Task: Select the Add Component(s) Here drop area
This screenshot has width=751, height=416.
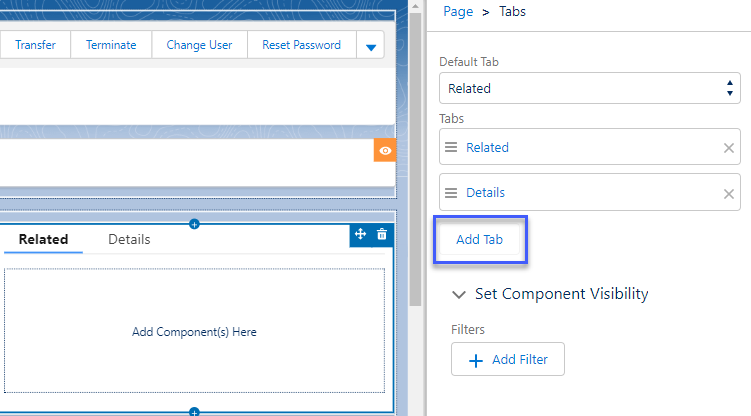Action: click(194, 331)
